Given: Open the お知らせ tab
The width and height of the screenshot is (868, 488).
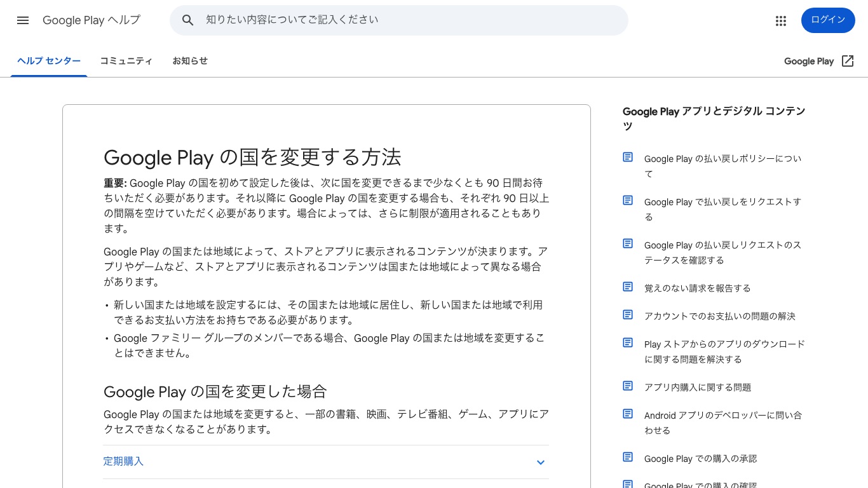Looking at the screenshot, I should [190, 61].
